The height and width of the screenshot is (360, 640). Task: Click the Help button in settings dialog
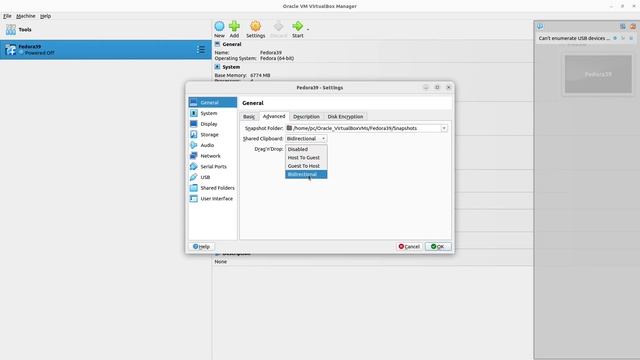[x=201, y=247]
